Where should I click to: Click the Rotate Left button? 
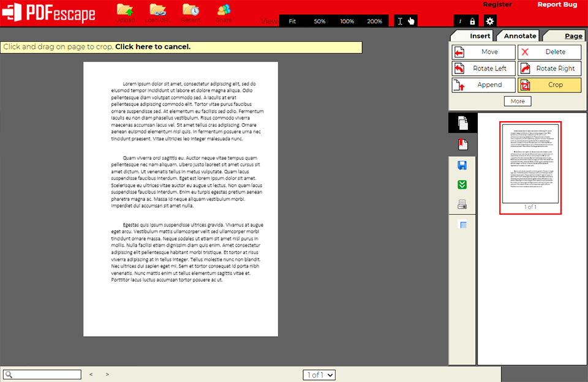click(x=484, y=69)
